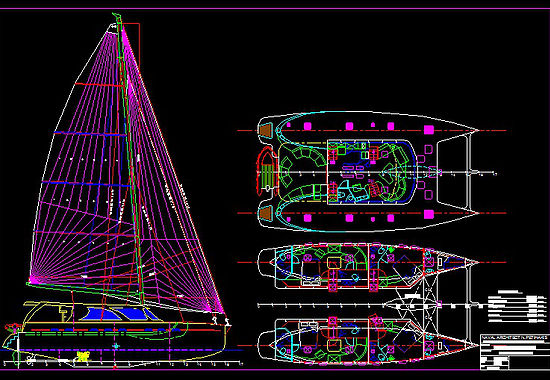The height and width of the screenshot is (380, 550).
Task: Select the upper blue mainsail batten line
Action: coord(90,134)
